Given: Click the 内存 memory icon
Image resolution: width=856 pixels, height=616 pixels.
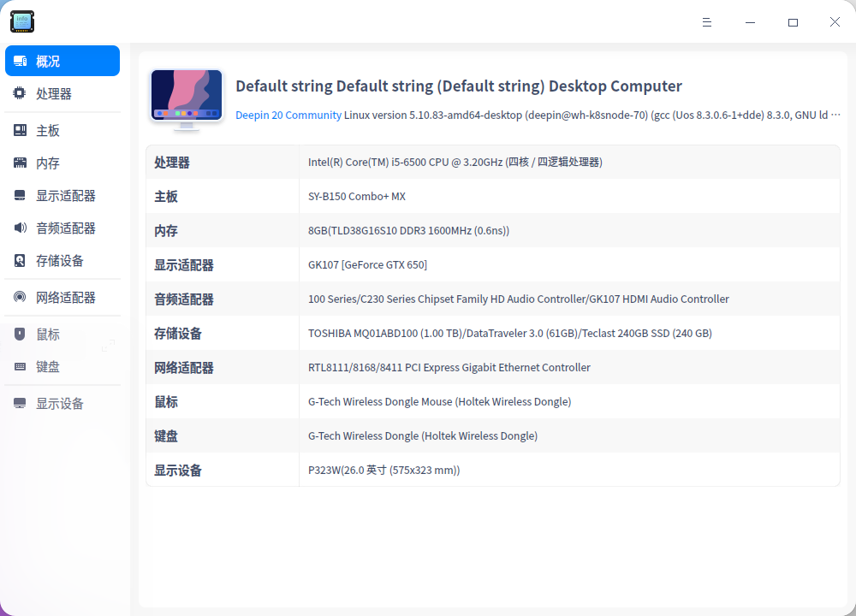Looking at the screenshot, I should point(21,163).
